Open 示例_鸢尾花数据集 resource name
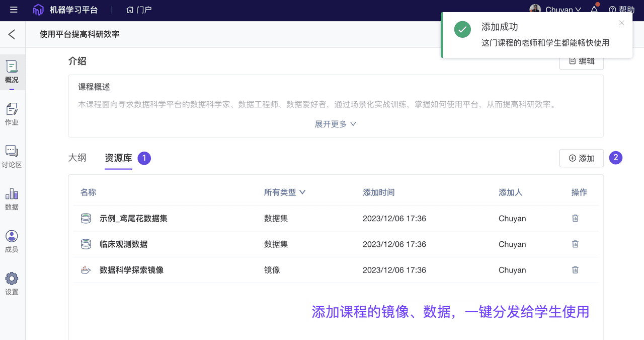Image resolution: width=644 pixels, height=340 pixels. coord(133,219)
